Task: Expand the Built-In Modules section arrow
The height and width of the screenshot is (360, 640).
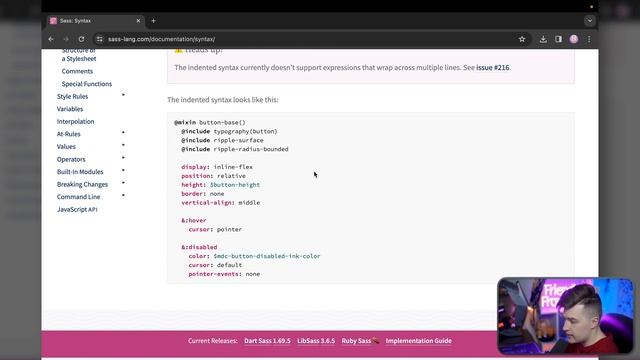Action: point(123,171)
